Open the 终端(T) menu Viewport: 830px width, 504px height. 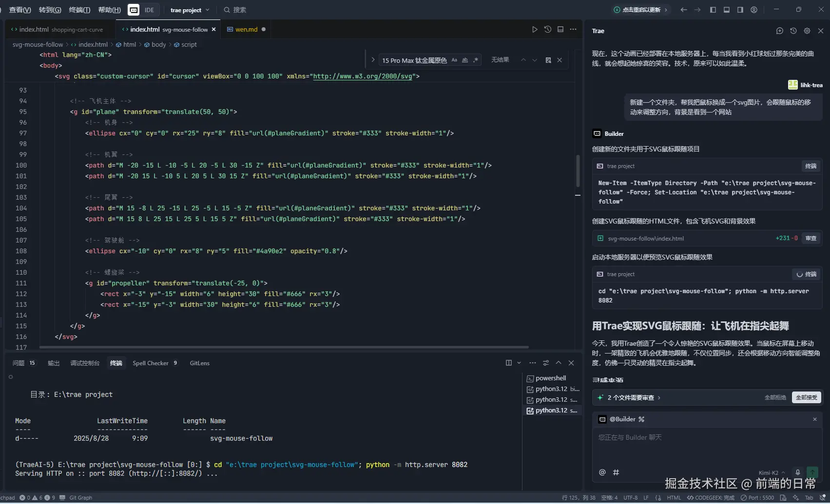79,10
